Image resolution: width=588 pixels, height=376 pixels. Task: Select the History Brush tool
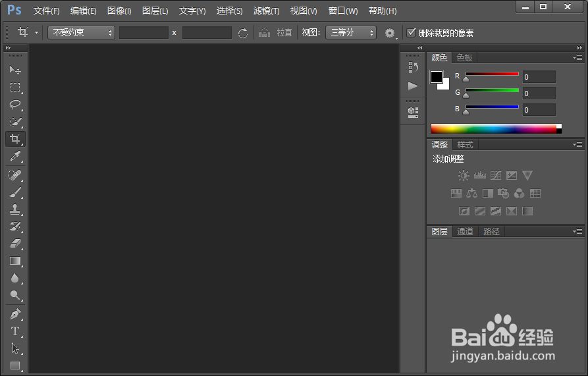point(15,227)
